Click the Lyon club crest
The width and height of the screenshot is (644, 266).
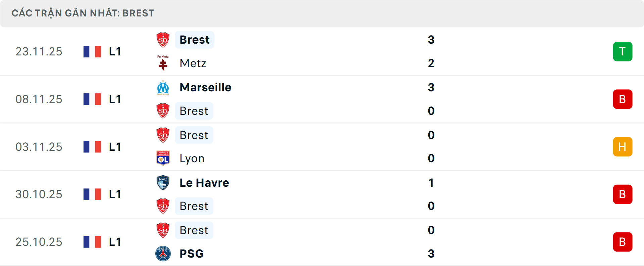(x=163, y=158)
